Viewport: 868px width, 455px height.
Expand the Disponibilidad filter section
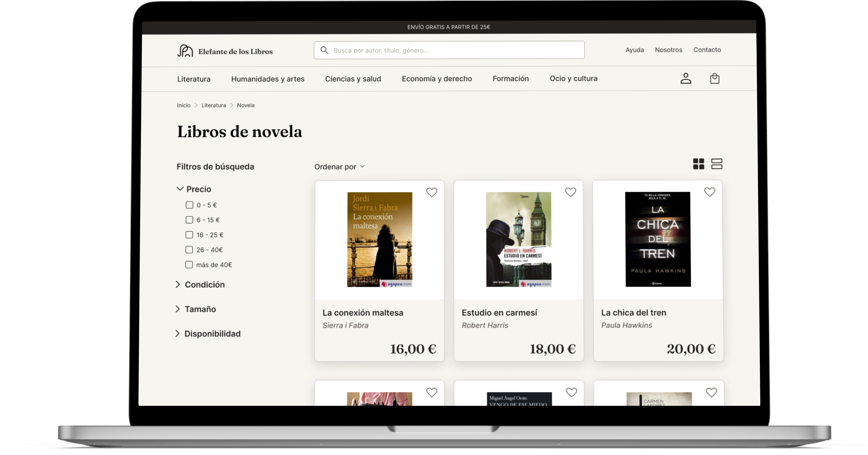[x=208, y=333]
